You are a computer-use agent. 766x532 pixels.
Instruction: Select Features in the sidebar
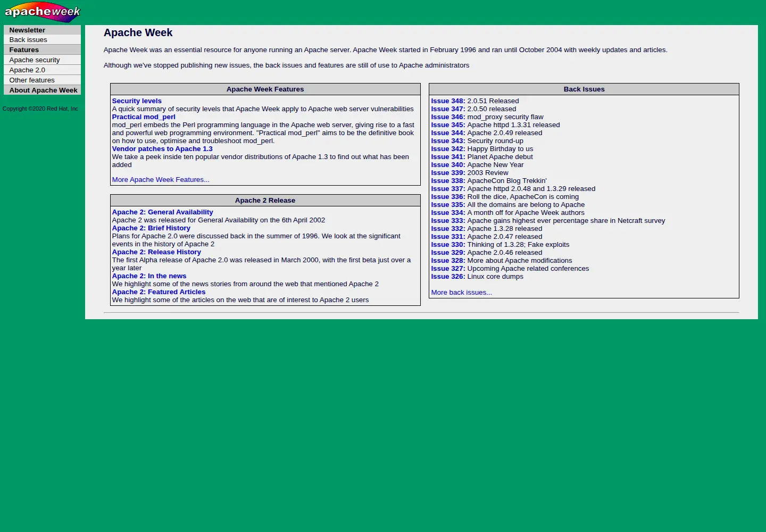pos(24,50)
